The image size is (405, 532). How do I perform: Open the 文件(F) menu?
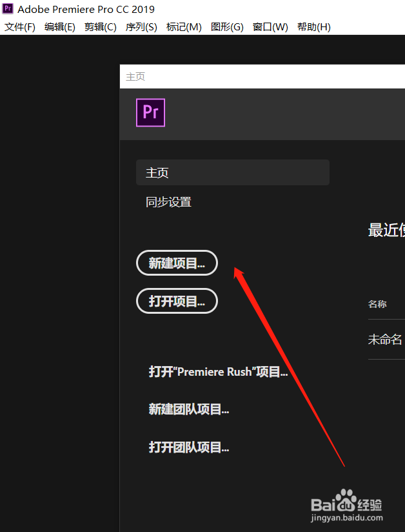point(19,27)
